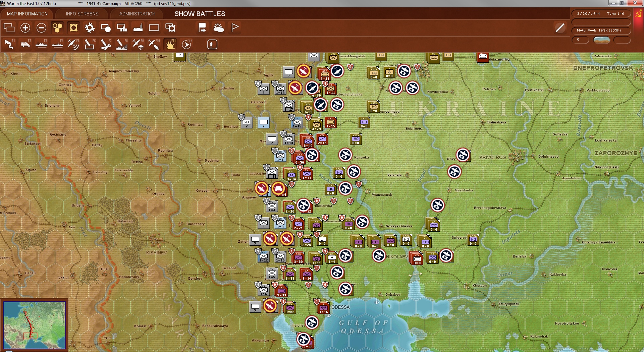The height and width of the screenshot is (352, 644).
Task: Select the F4 amphibious transport mode
Action: click(x=58, y=44)
